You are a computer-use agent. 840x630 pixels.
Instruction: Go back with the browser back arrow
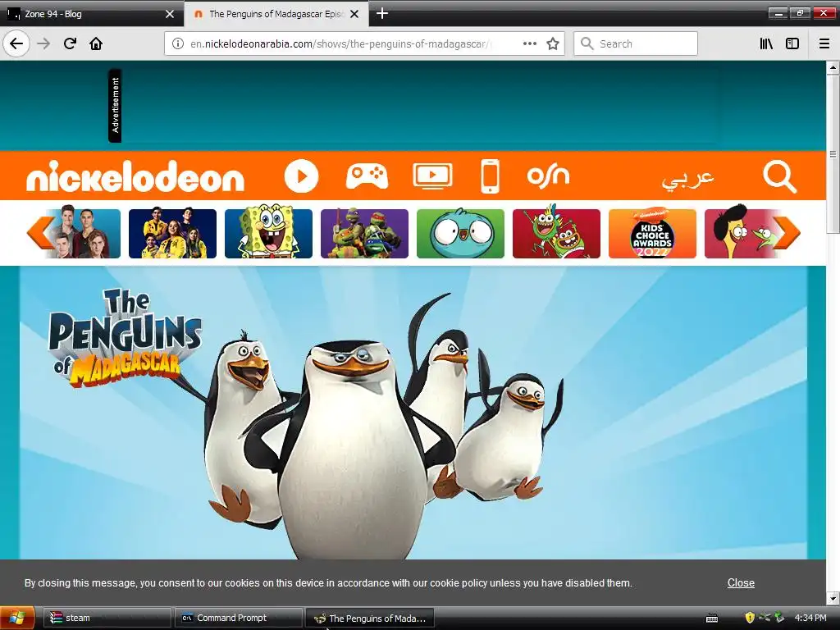[x=16, y=43]
